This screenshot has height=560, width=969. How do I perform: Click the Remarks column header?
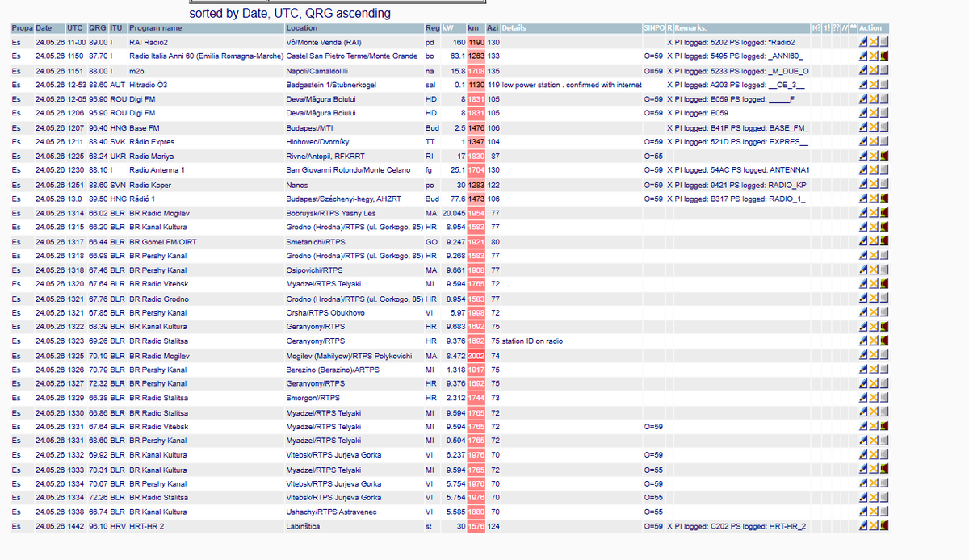[740, 28]
